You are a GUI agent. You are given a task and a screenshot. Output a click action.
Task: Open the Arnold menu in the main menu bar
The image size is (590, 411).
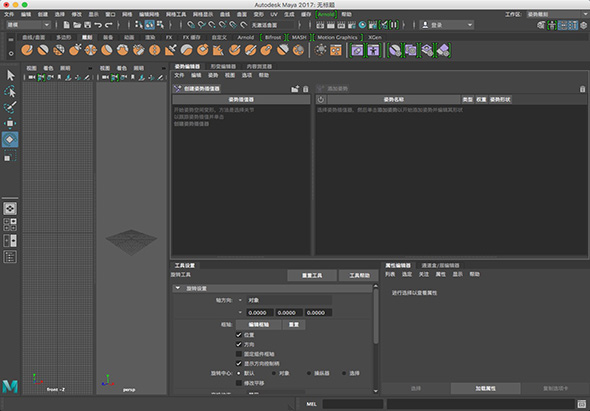pos(326,14)
